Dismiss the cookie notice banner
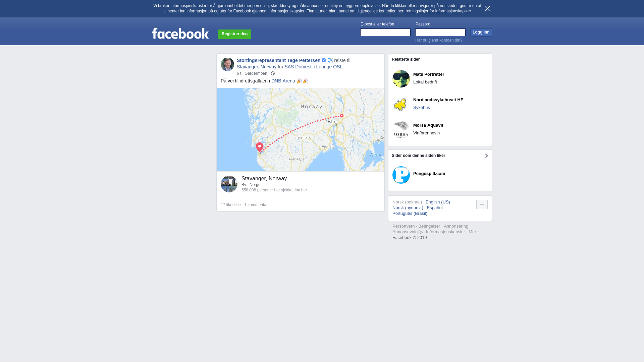The image size is (644, 362). click(x=487, y=9)
